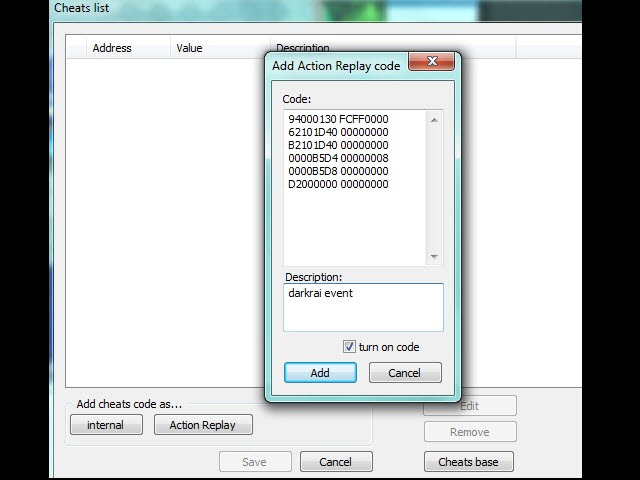The image size is (640, 480).
Task: Select code line 94000130 FCFF0000
Action: (338, 119)
